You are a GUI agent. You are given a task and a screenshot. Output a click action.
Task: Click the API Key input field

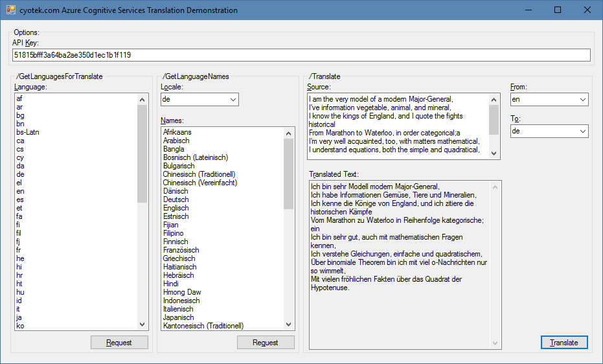pyautogui.click(x=301, y=55)
